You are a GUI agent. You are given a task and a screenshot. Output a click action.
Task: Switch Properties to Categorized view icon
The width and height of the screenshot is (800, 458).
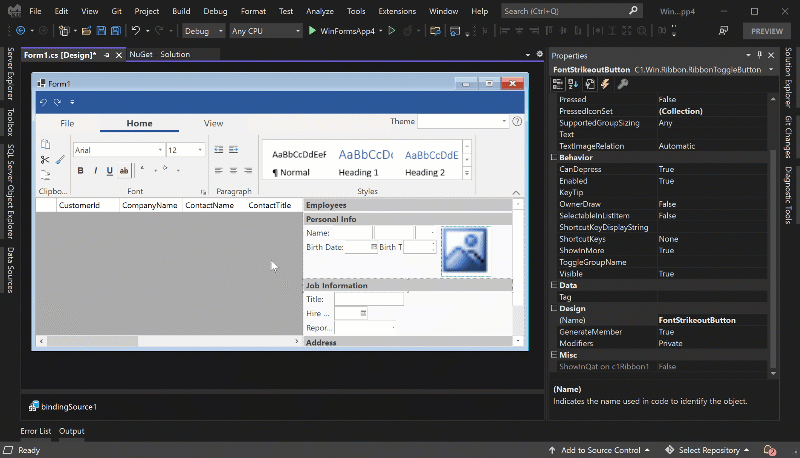[x=558, y=84]
